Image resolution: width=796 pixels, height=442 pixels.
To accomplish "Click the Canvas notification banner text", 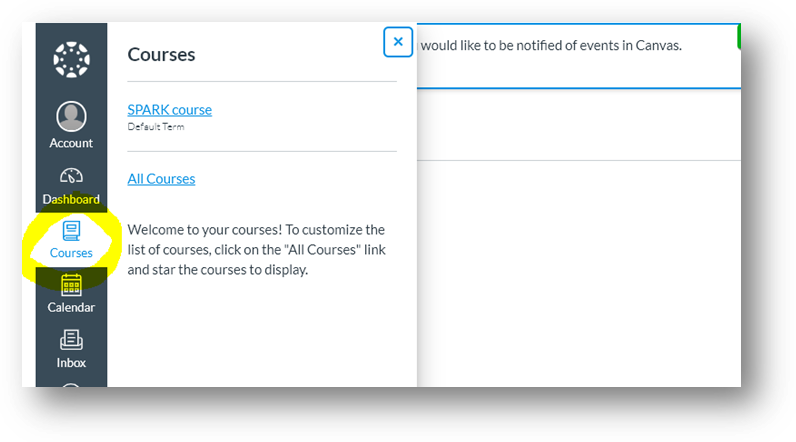I will [550, 46].
